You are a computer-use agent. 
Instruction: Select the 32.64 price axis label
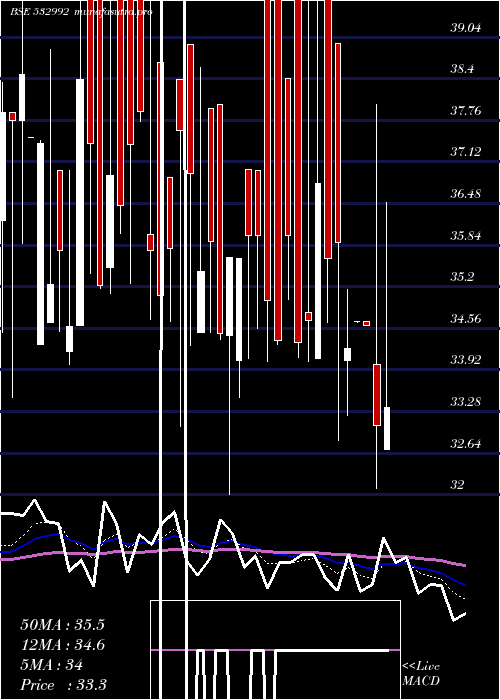(466, 443)
